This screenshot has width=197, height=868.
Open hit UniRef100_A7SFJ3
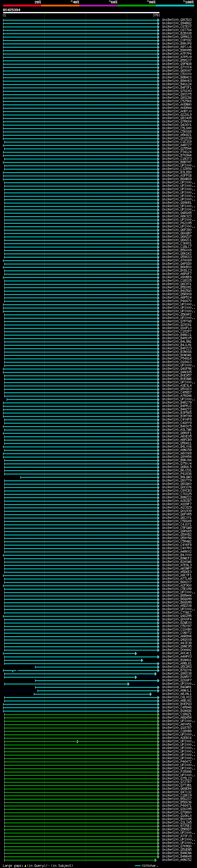pyautogui.click(x=177, y=836)
